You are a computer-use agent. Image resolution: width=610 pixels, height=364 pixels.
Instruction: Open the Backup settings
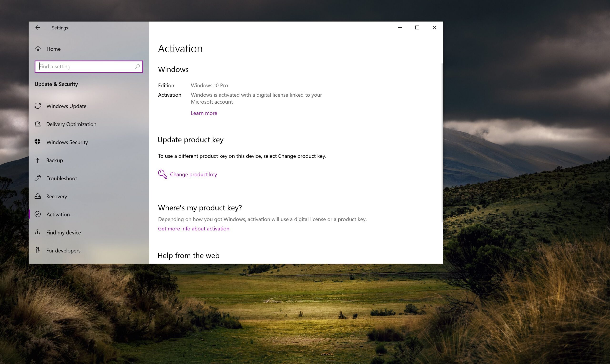coord(89,160)
